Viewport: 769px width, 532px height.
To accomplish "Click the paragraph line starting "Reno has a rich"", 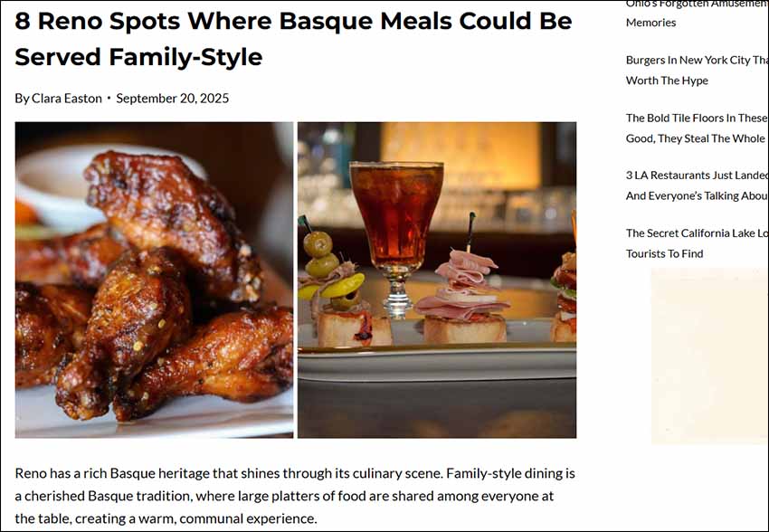I will pyautogui.click(x=295, y=473).
